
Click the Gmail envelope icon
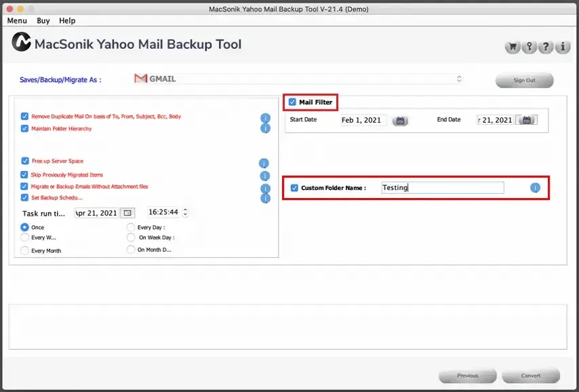click(141, 78)
